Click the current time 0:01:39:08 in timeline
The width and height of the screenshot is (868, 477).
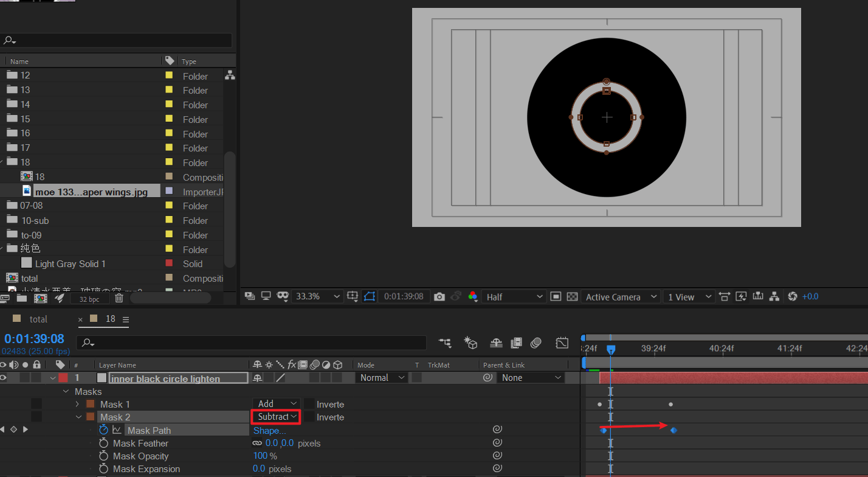tap(34, 339)
